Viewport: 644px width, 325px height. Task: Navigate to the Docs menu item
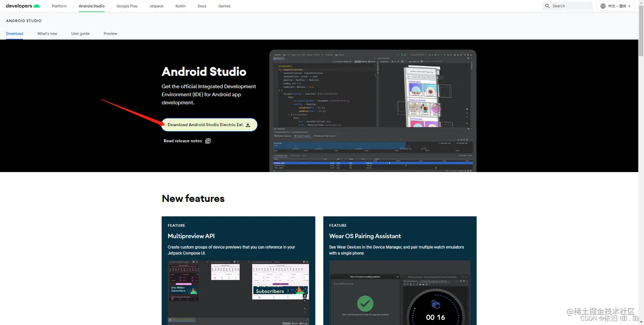(202, 6)
